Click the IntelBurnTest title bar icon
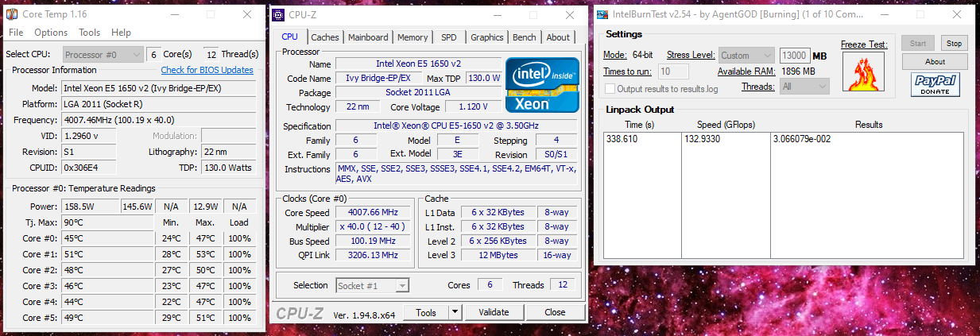The width and height of the screenshot is (980, 336). tap(603, 14)
